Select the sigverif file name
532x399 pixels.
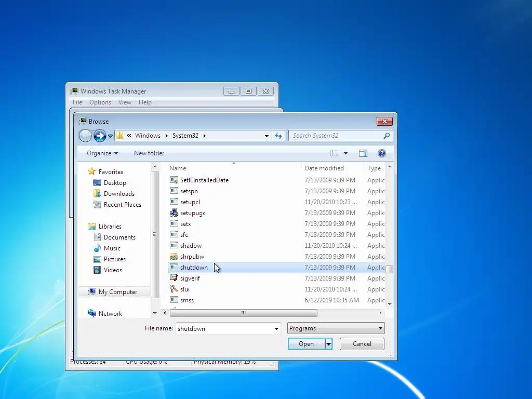point(190,278)
